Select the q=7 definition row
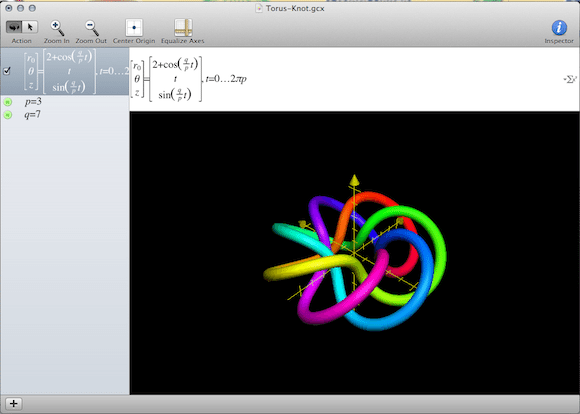580x414 pixels. tap(65, 115)
